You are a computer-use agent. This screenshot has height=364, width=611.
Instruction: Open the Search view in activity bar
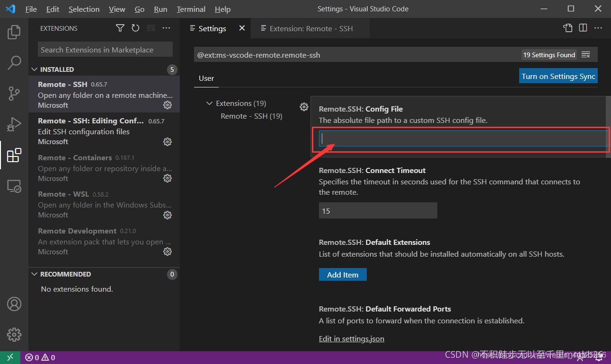click(14, 62)
